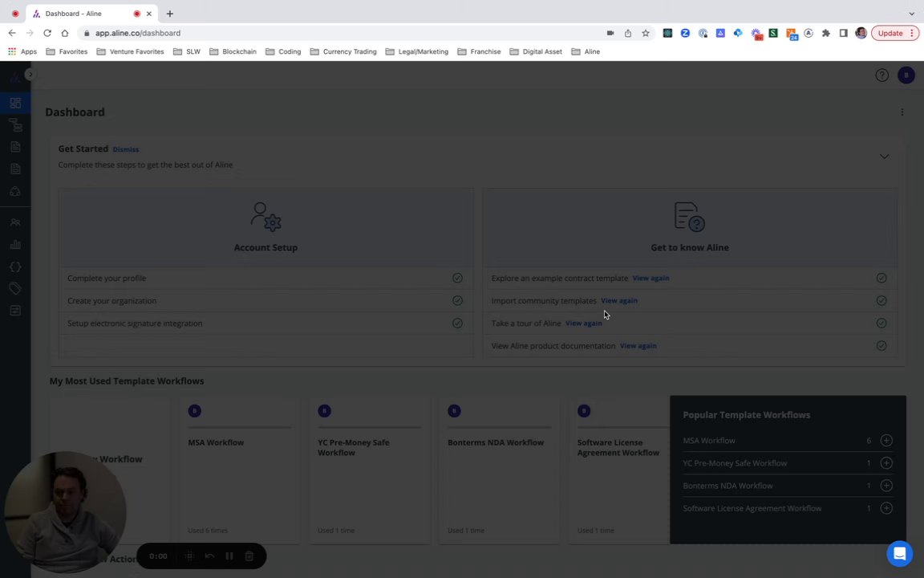Open the Bonterms NDA Workflow card
The height and width of the screenshot is (578, 924).
(x=499, y=470)
